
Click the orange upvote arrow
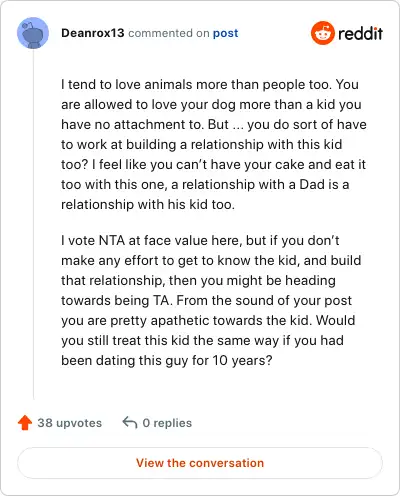click(x=25, y=423)
